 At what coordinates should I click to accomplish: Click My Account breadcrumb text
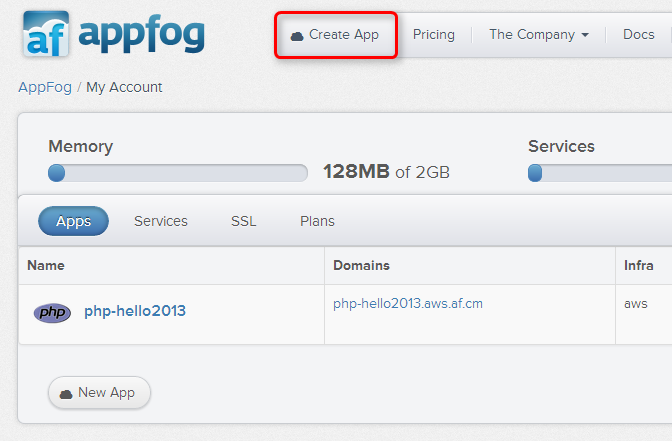tap(124, 87)
